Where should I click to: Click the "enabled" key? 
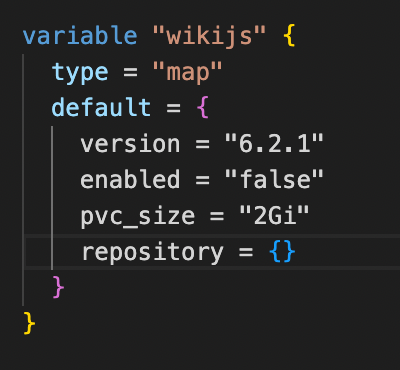(x=130, y=179)
